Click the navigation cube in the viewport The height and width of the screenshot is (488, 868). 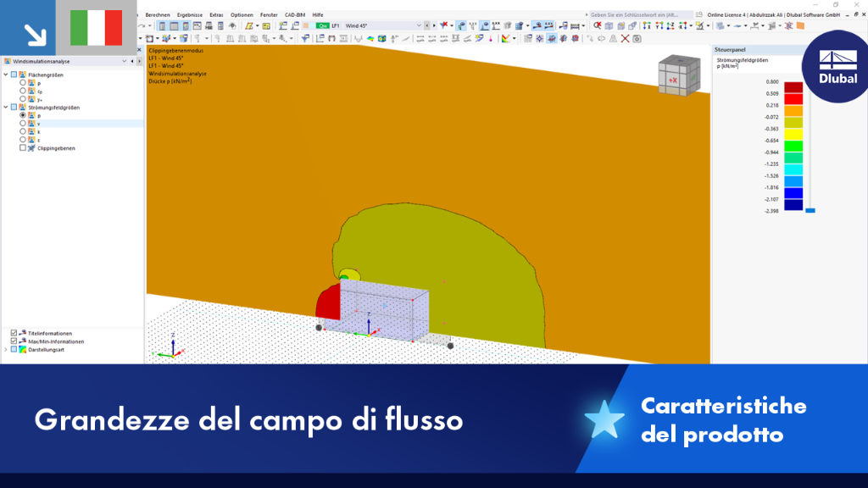[x=679, y=75]
